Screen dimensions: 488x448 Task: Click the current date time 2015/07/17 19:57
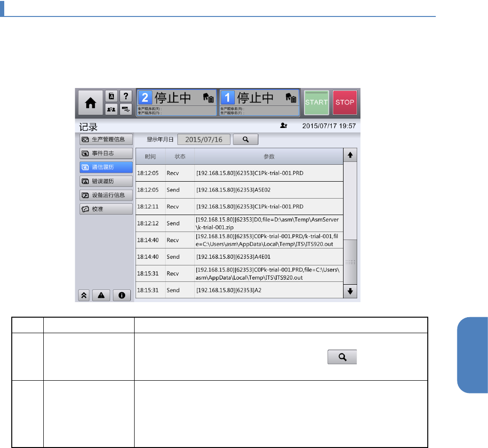(x=329, y=126)
